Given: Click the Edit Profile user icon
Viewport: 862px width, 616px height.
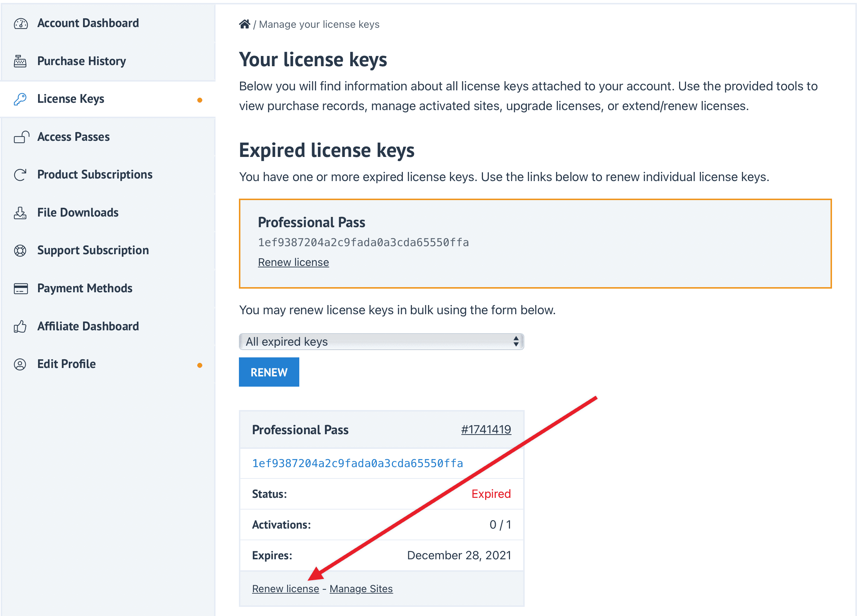Looking at the screenshot, I should click(20, 365).
